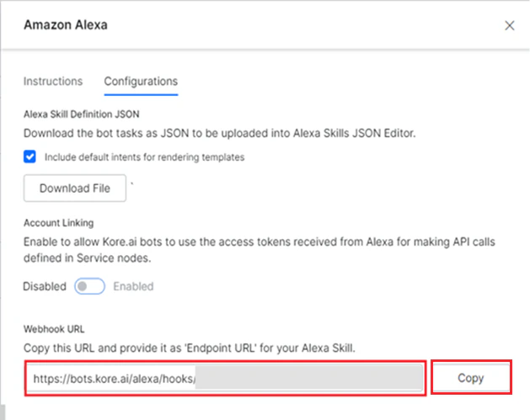The image size is (530, 420).
Task: Click the Webhook URL section heading
Action: (x=54, y=329)
